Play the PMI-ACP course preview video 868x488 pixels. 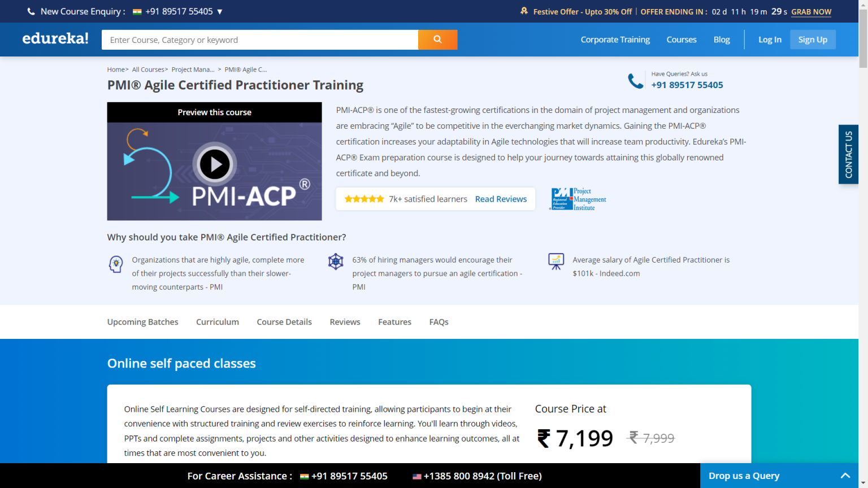click(x=214, y=164)
